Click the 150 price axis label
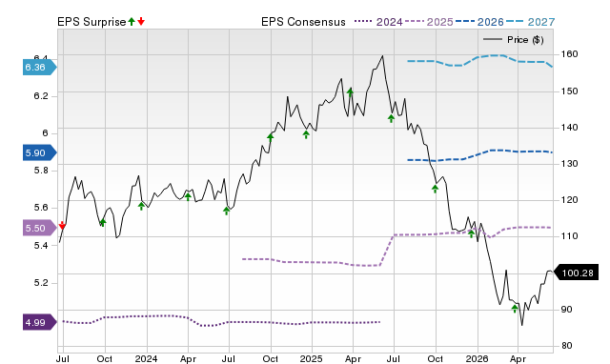Image resolution: width=610 pixels, height=364 pixels. pos(570,91)
